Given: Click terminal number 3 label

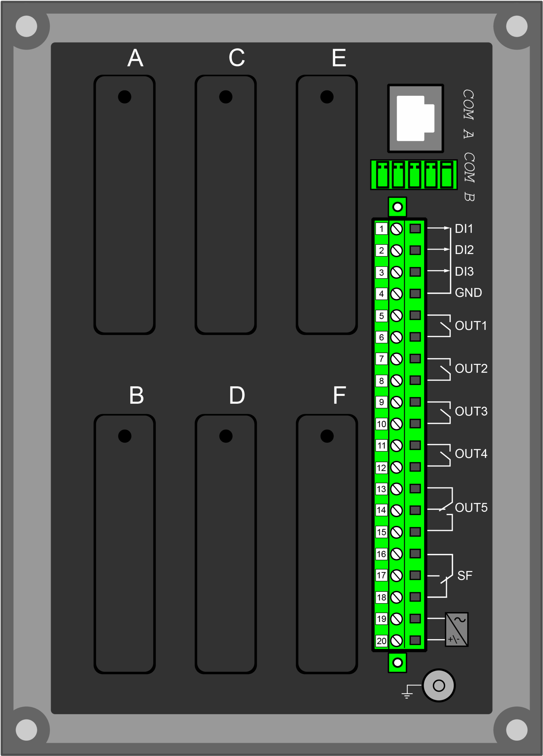Looking at the screenshot, I should point(381,272).
